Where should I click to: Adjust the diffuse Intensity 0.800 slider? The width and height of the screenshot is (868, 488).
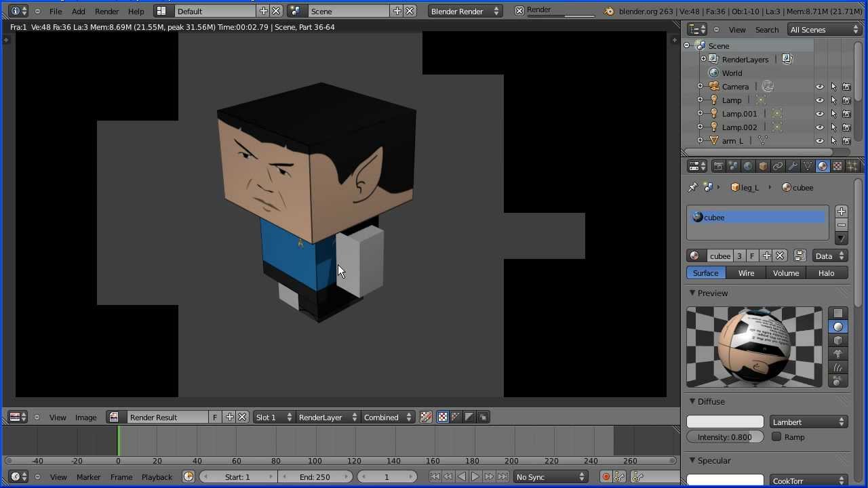[x=725, y=437]
